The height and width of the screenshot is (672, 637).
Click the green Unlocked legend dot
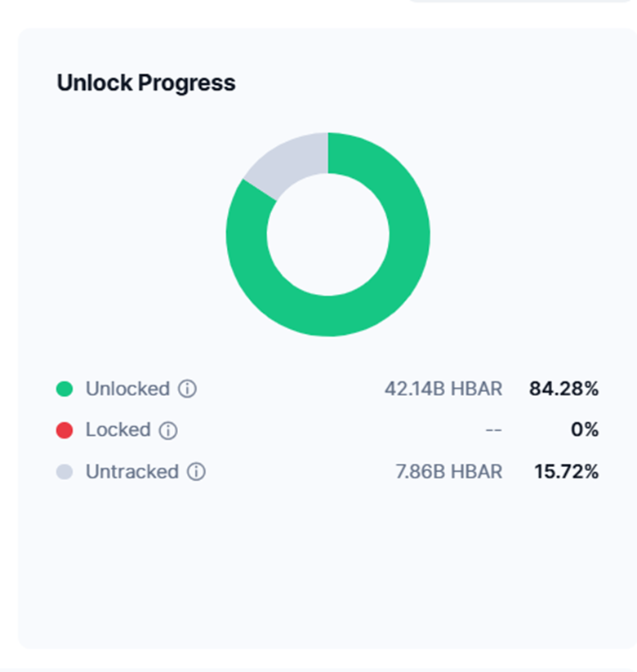point(65,389)
